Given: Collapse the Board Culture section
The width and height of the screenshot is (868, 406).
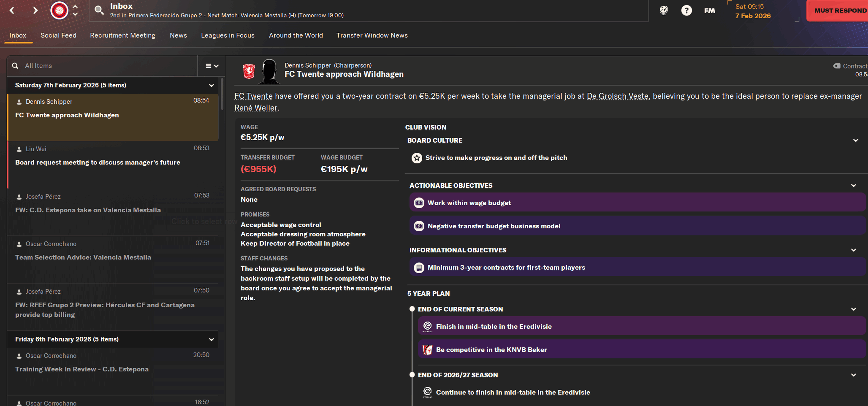Looking at the screenshot, I should [x=855, y=140].
